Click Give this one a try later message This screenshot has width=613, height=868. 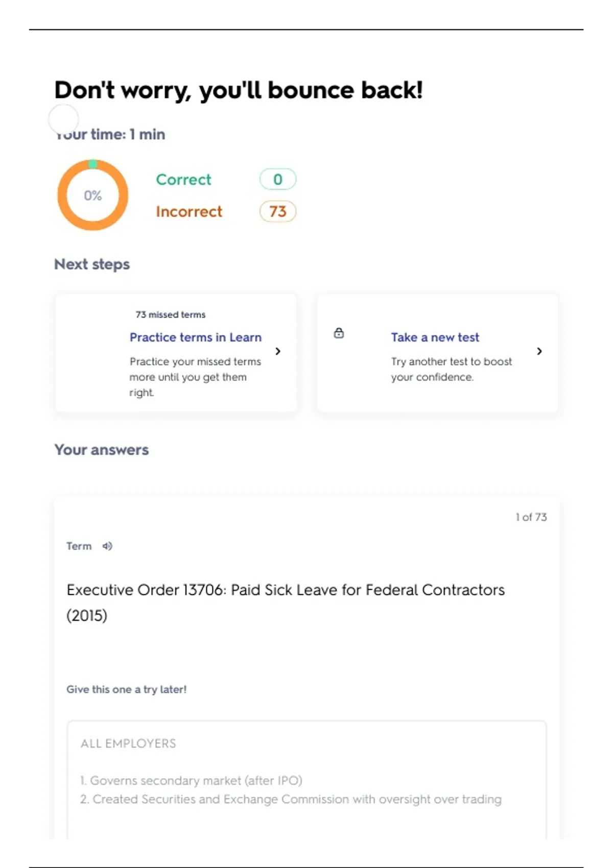coord(126,689)
